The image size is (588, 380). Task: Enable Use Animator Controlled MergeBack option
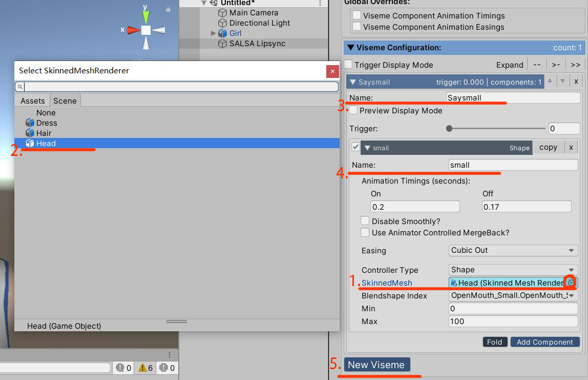point(365,232)
